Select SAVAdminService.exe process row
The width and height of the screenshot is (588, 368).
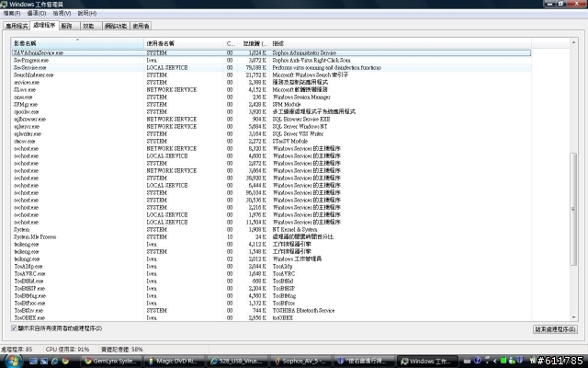click(271, 53)
